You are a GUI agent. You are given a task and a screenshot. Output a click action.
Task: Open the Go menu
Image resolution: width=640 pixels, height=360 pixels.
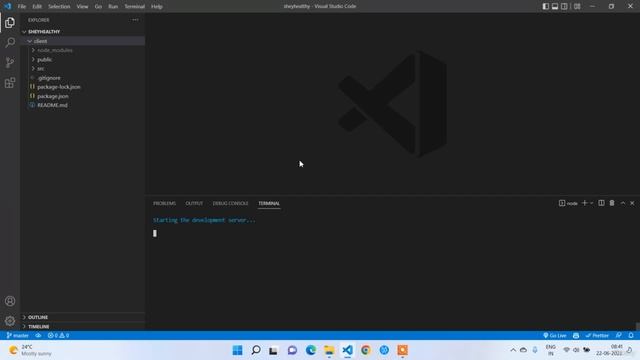pyautogui.click(x=98, y=6)
